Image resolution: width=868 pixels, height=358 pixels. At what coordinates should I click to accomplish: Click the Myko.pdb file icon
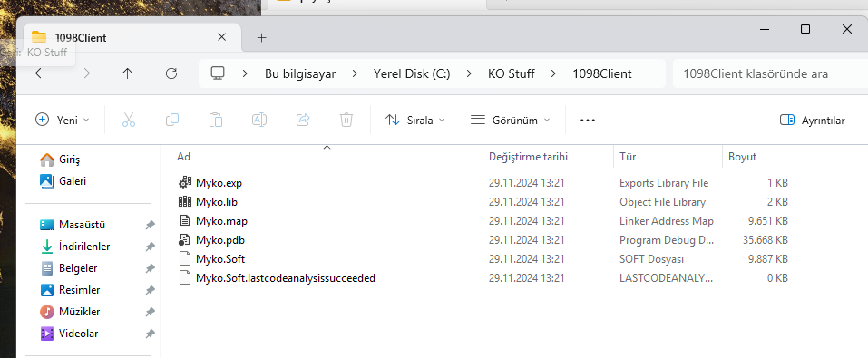pyautogui.click(x=184, y=240)
